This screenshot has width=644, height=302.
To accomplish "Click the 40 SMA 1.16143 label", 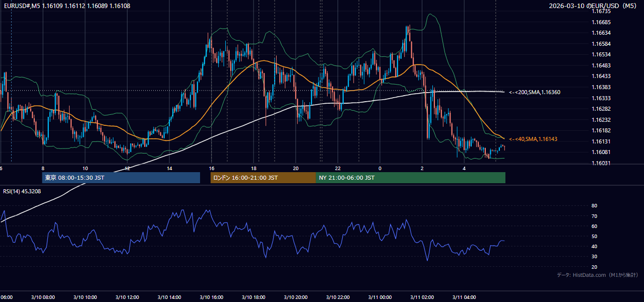I will coord(533,139).
